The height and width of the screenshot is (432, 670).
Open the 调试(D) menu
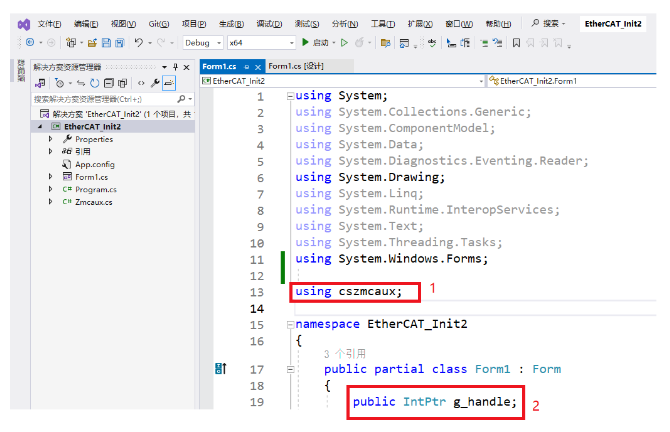(x=269, y=24)
